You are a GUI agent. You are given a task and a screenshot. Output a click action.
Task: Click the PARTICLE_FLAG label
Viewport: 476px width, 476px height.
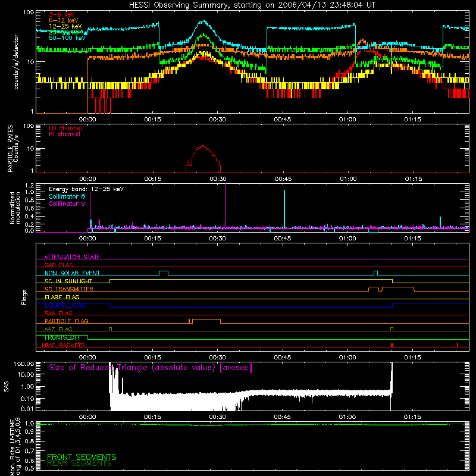click(x=67, y=321)
